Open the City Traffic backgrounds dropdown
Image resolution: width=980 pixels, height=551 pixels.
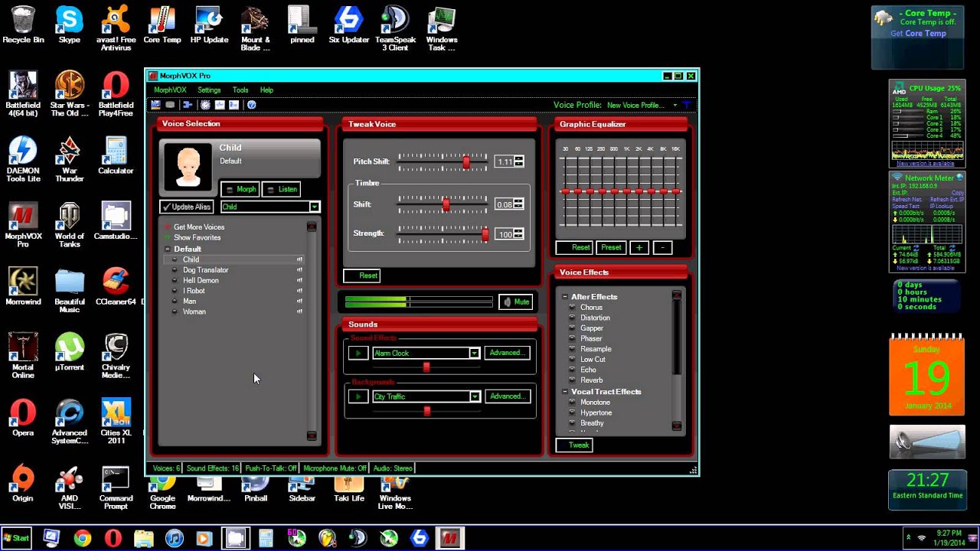(475, 396)
